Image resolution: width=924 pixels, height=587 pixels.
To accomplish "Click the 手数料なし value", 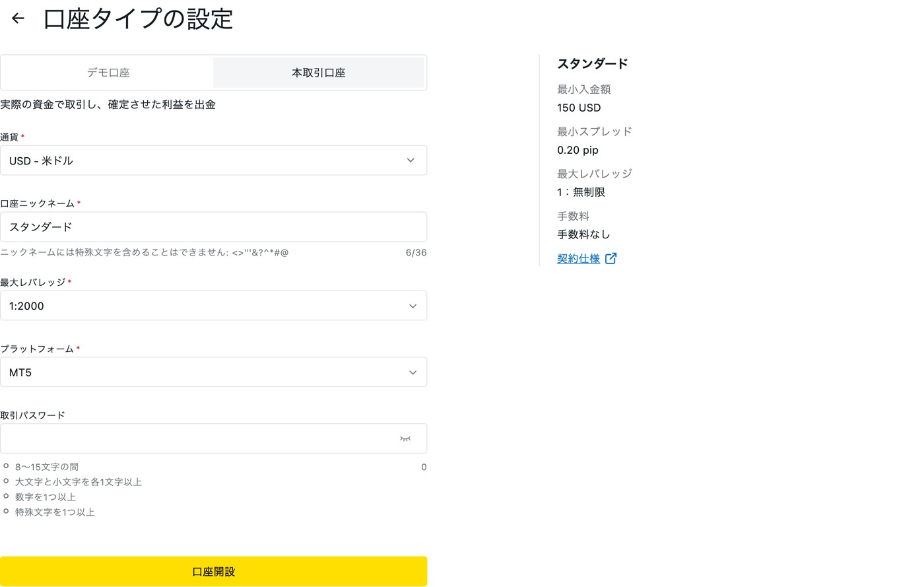I will click(x=583, y=234).
